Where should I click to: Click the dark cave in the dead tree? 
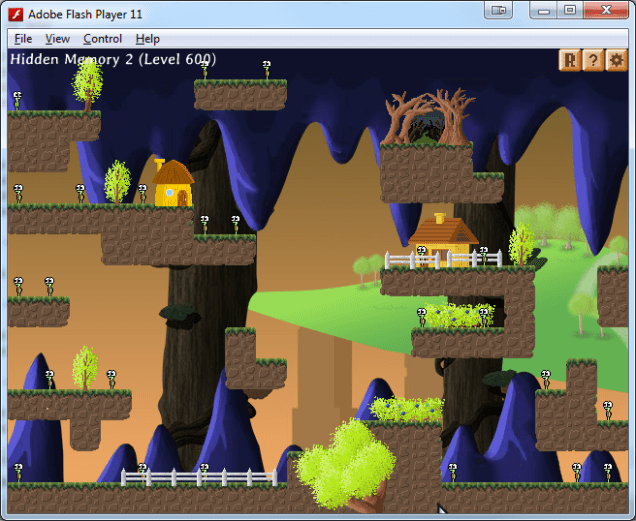point(429,125)
